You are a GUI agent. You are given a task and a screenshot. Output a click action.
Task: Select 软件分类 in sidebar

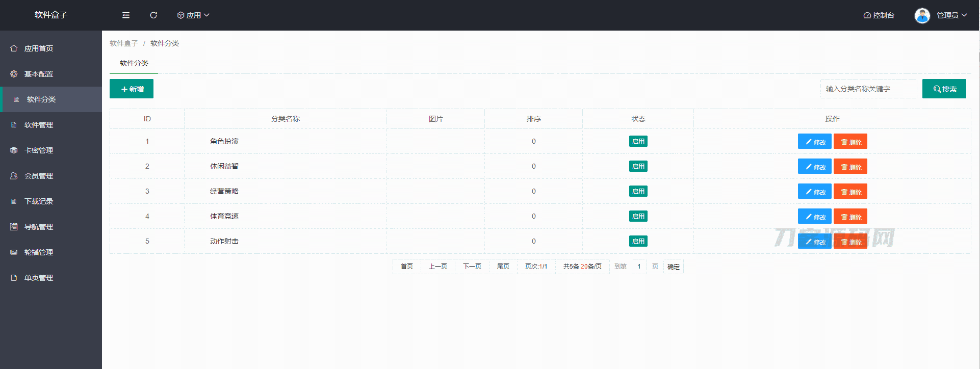coord(51,99)
